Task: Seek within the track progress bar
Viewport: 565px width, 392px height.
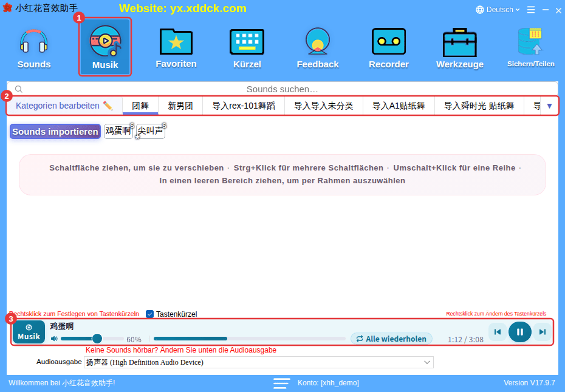Action: [x=249, y=339]
